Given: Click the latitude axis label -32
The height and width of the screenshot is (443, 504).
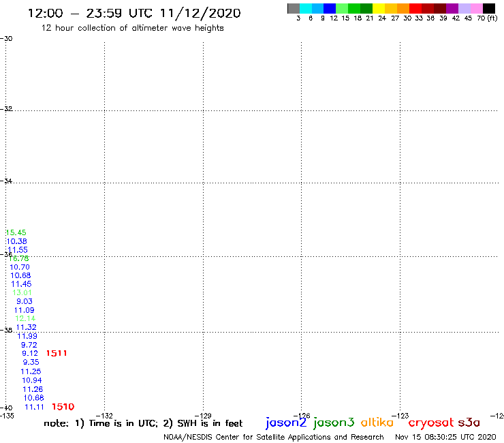Looking at the screenshot, I should 6,109.
